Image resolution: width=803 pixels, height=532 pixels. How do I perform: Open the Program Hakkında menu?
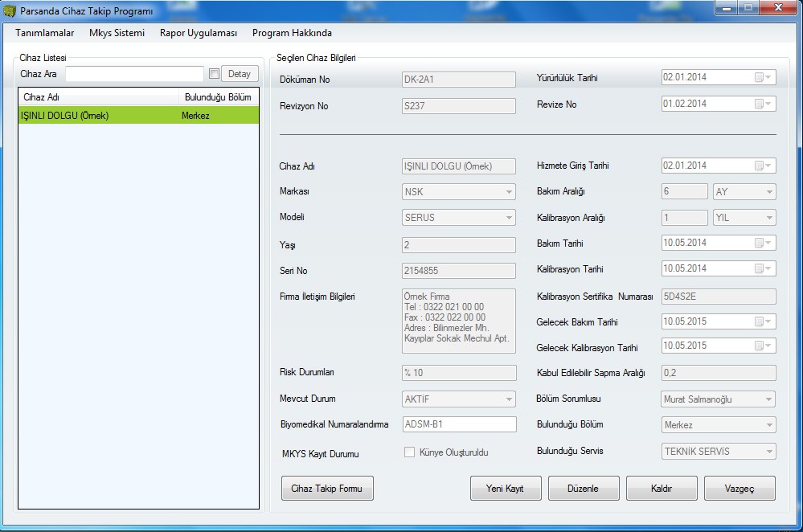pyautogui.click(x=292, y=33)
